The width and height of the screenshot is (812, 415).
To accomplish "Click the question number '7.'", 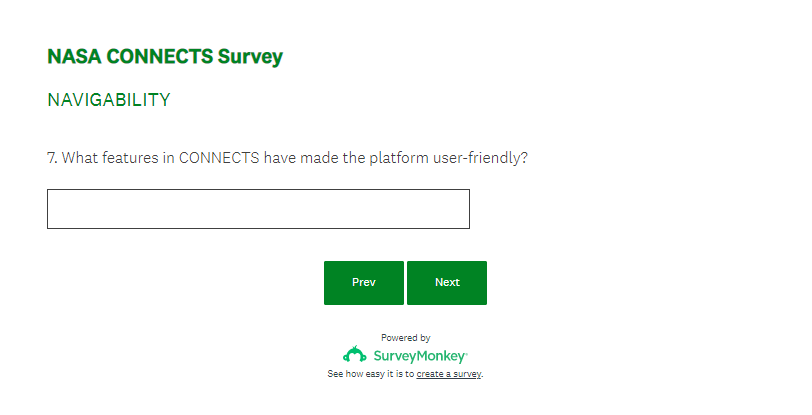I will [x=53, y=158].
